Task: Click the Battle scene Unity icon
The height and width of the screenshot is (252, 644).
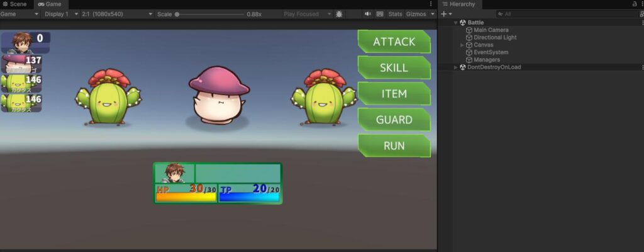Action: pos(463,23)
